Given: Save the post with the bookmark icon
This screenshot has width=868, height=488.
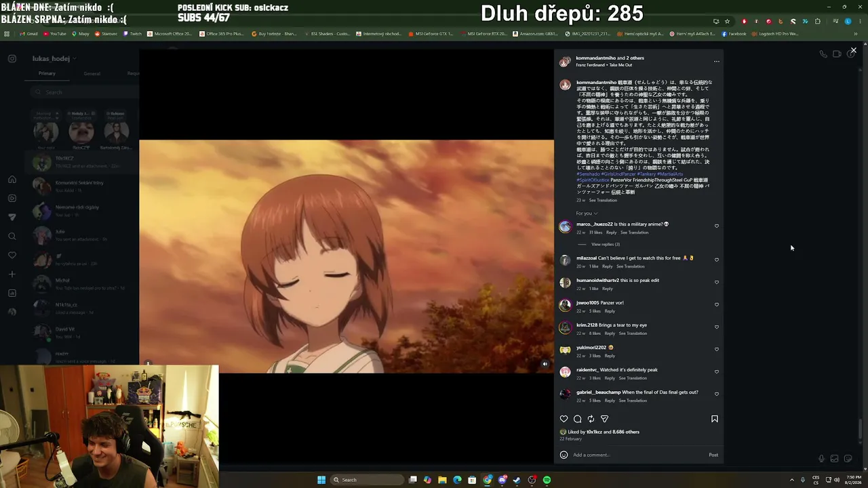Looking at the screenshot, I should click(715, 419).
